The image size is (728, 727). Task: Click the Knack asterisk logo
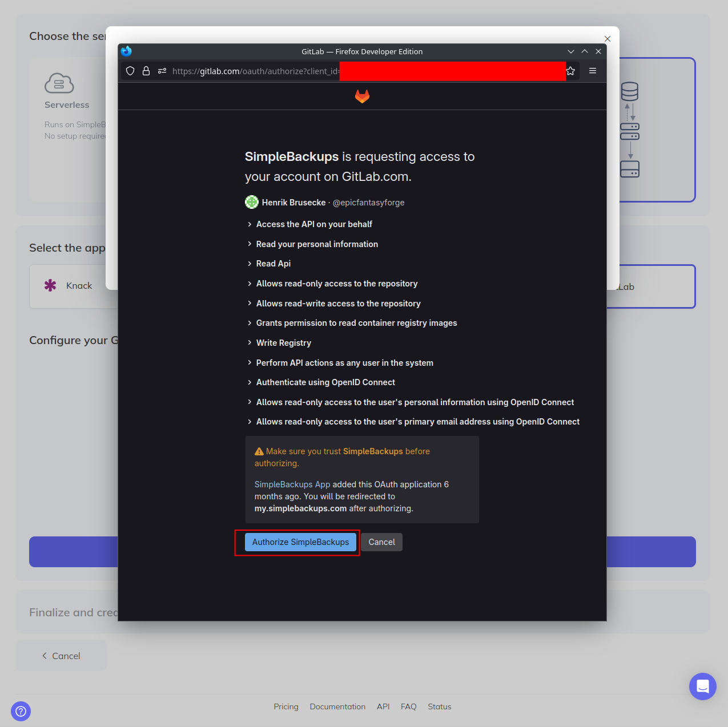[50, 285]
